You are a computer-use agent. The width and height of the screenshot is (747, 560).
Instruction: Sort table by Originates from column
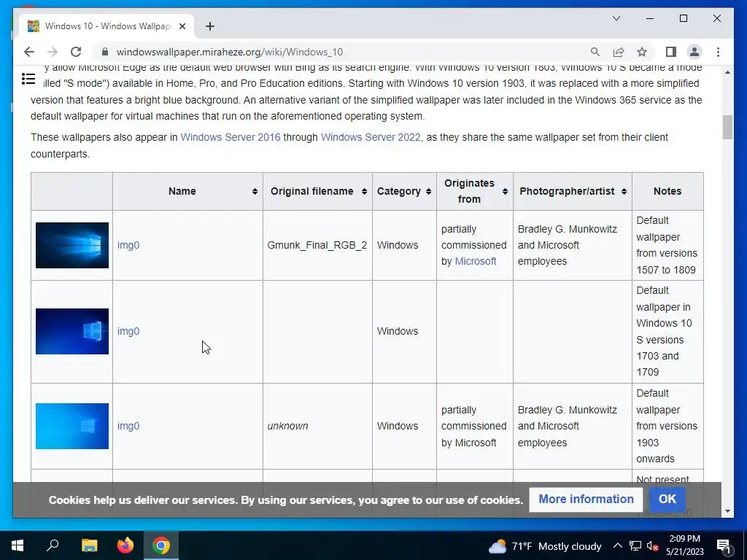point(505,192)
